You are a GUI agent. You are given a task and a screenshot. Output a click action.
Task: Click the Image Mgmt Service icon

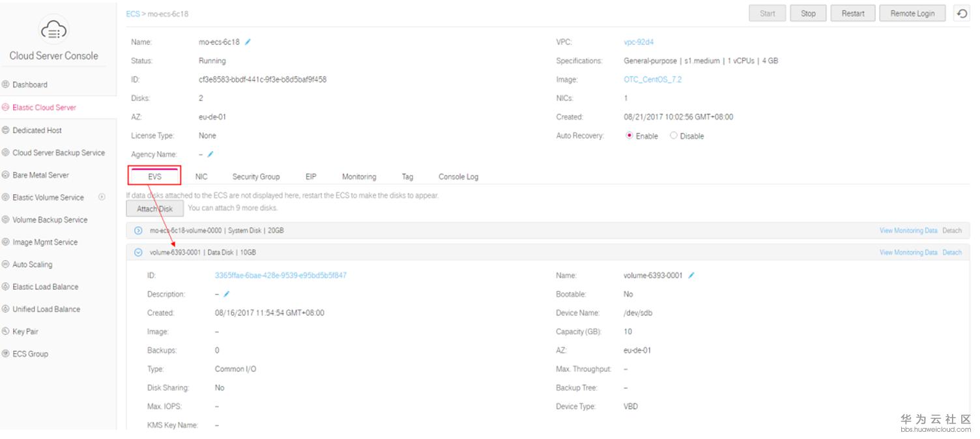click(x=6, y=242)
